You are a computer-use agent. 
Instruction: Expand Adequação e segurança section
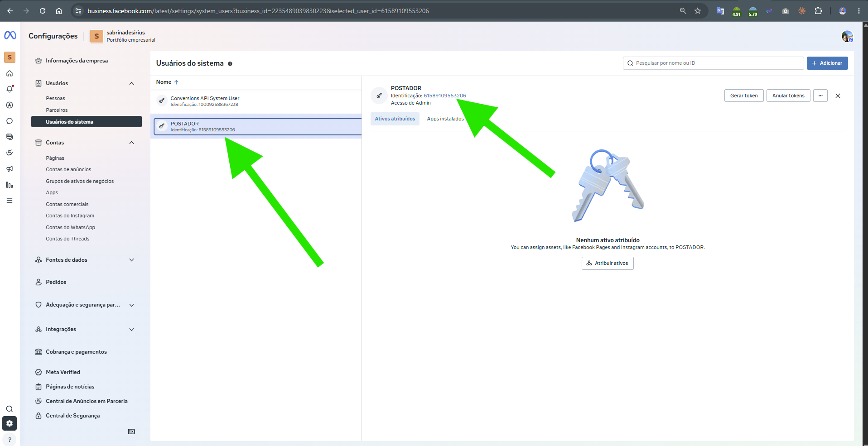point(131,305)
